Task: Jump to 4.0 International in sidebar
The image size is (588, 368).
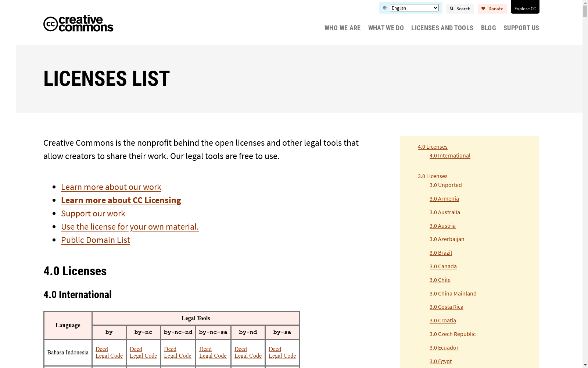Action: coord(450,155)
